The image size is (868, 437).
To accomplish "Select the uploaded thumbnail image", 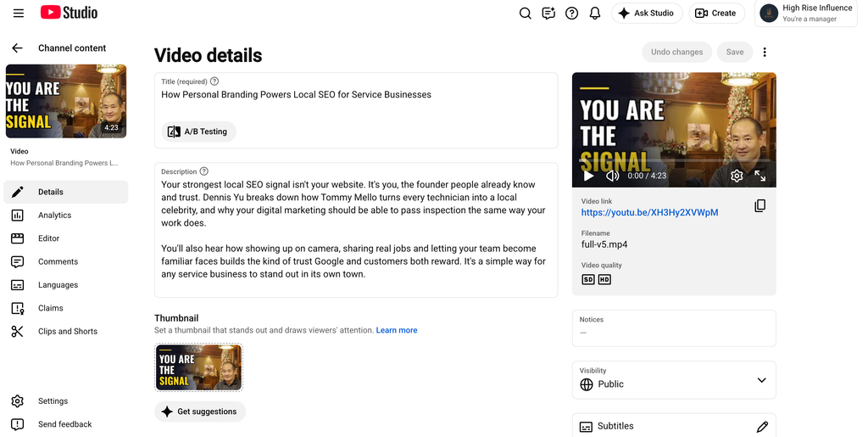I will coord(198,367).
